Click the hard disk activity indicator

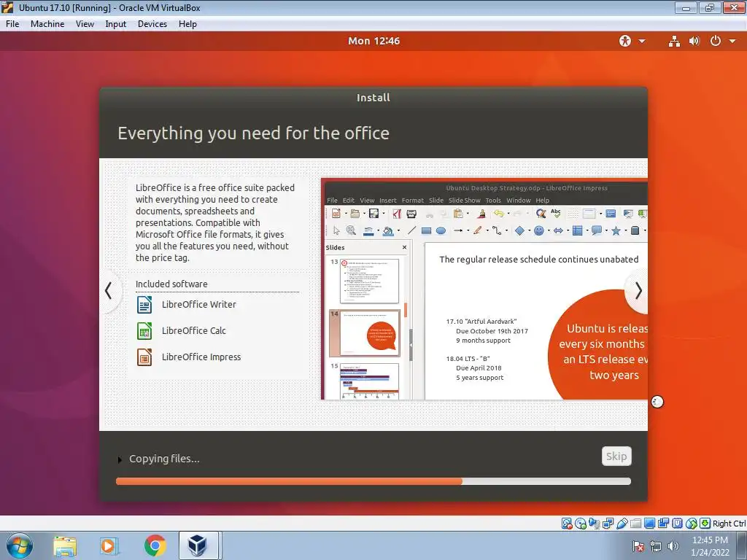pos(566,524)
